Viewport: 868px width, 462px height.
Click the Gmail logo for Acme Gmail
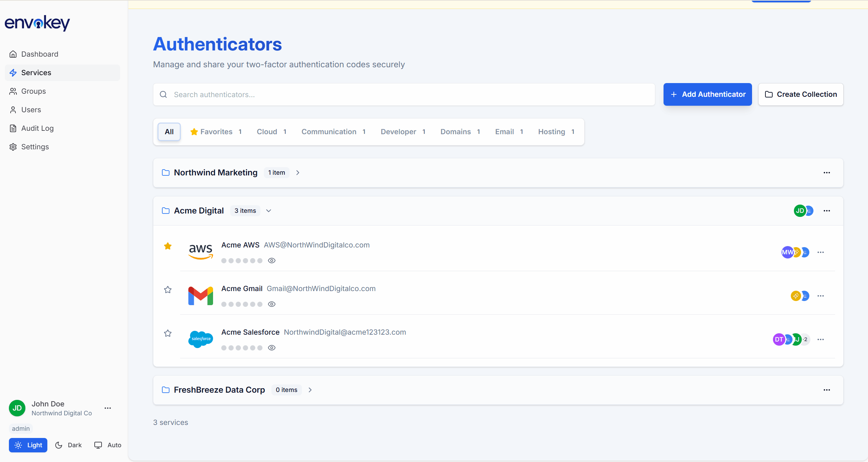[x=201, y=296]
